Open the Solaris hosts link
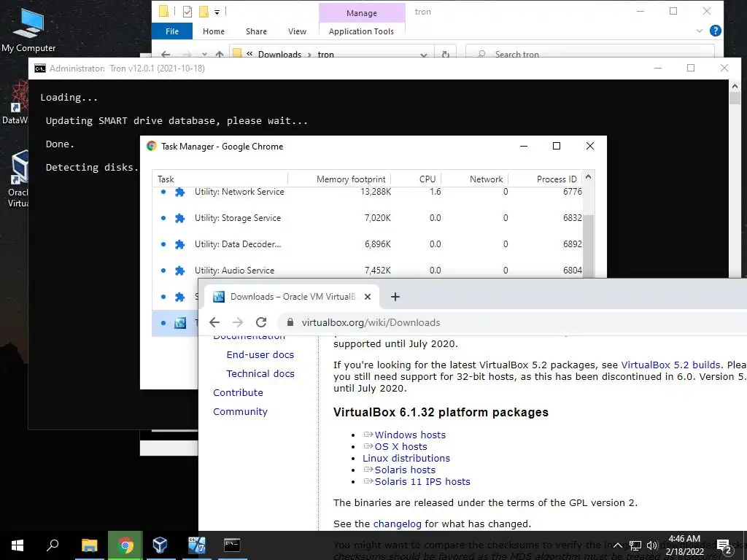This screenshot has height=560, width=747. 405,470
